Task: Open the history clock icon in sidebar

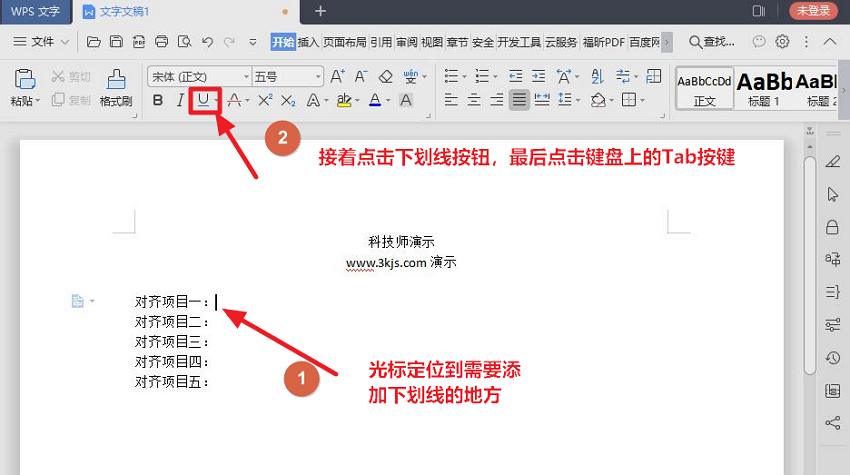Action: coord(833,358)
